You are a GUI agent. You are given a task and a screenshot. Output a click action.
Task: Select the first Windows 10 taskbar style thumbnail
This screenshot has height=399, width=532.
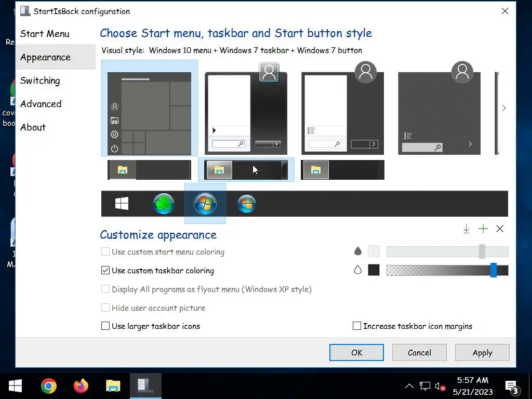[149, 170]
